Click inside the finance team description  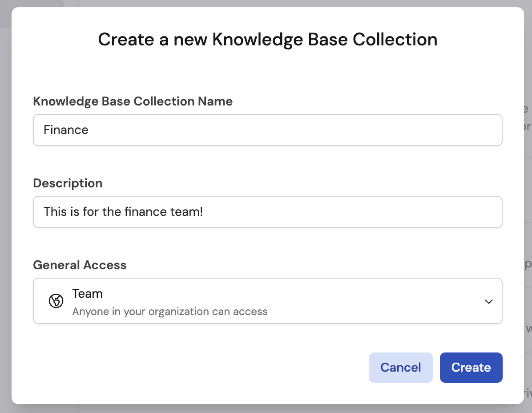point(267,212)
